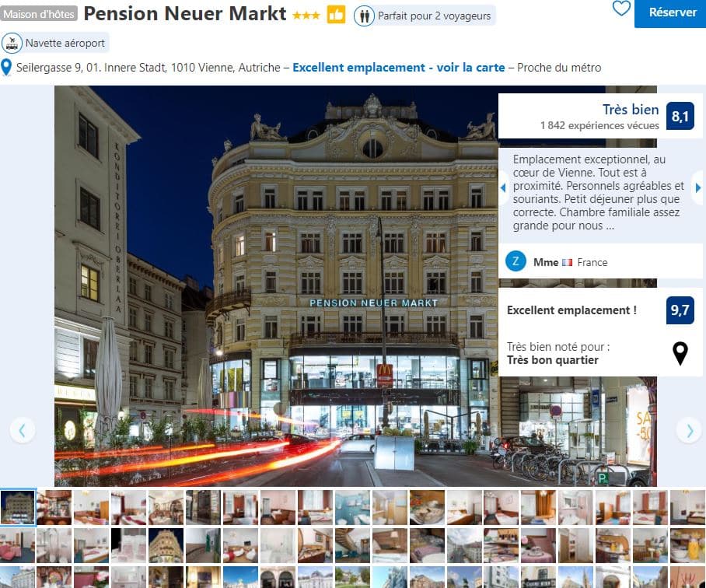Save hotel with the heart icon
The height and width of the screenshot is (588, 706).
(x=621, y=8)
